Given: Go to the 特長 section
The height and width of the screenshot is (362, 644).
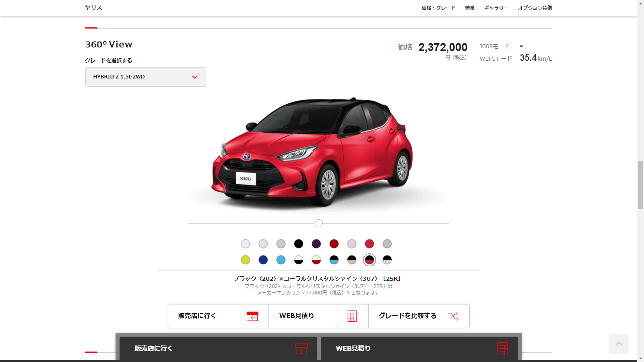Looking at the screenshot, I should pyautogui.click(x=470, y=8).
